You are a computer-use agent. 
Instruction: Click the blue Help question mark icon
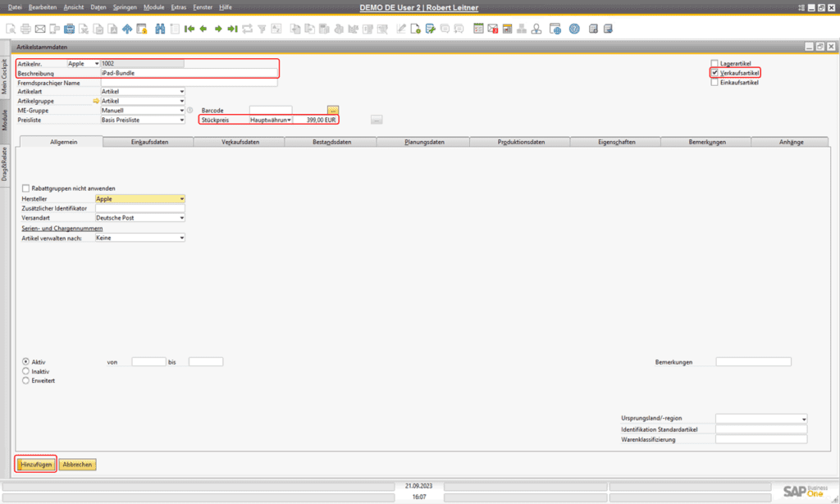tap(574, 29)
